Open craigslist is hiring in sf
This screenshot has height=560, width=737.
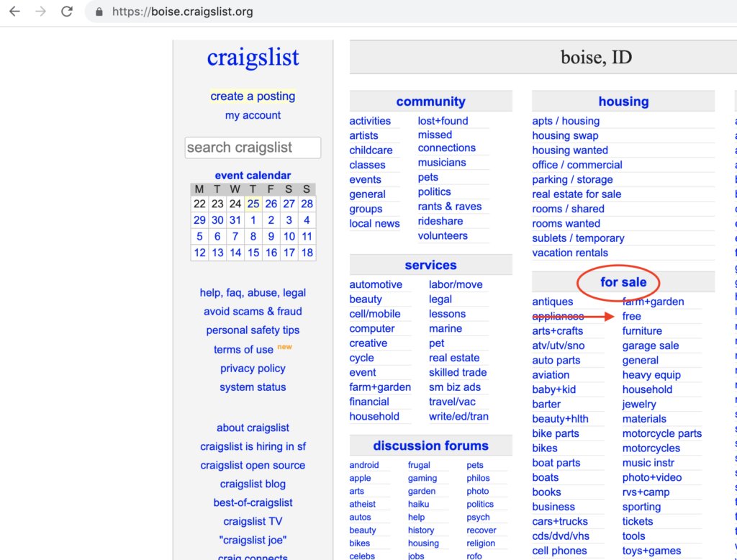[x=253, y=446]
